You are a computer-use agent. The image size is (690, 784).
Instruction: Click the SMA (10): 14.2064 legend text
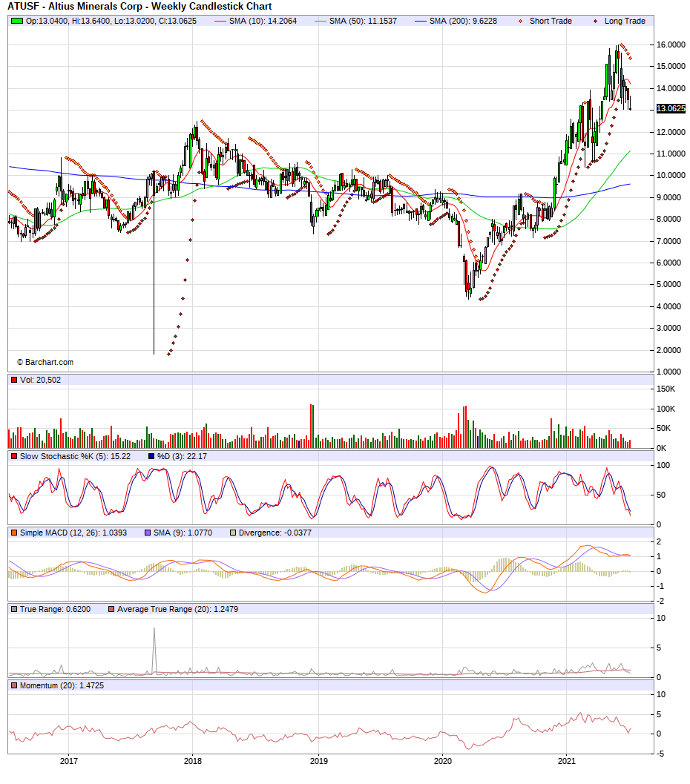click(263, 21)
